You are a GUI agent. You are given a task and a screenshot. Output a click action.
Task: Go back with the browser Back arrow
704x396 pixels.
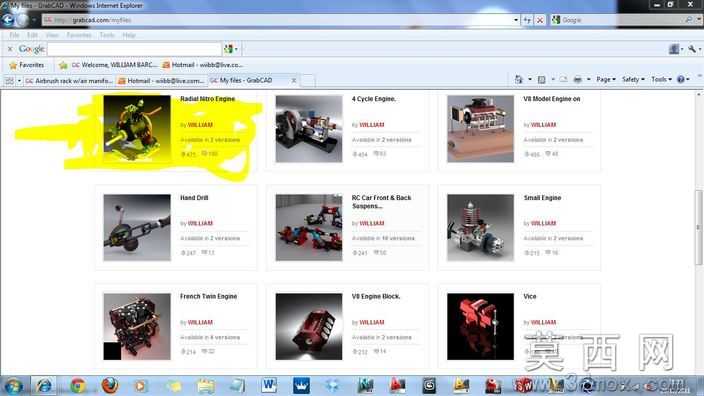pos(8,20)
